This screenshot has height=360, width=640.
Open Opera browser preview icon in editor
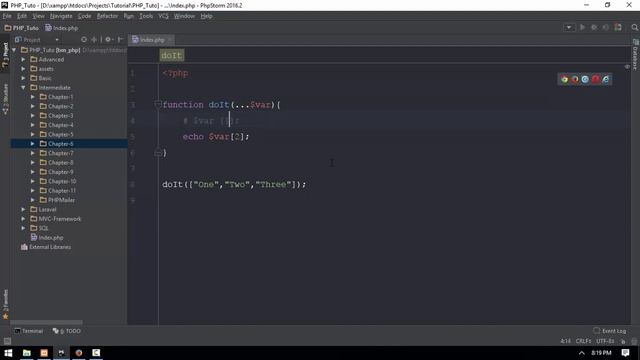595,79
